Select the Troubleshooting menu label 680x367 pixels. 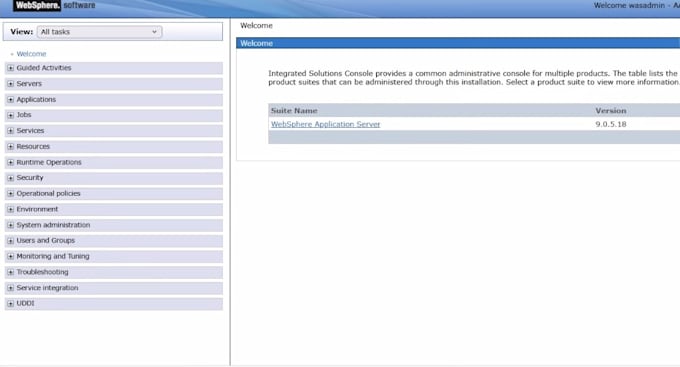42,272
